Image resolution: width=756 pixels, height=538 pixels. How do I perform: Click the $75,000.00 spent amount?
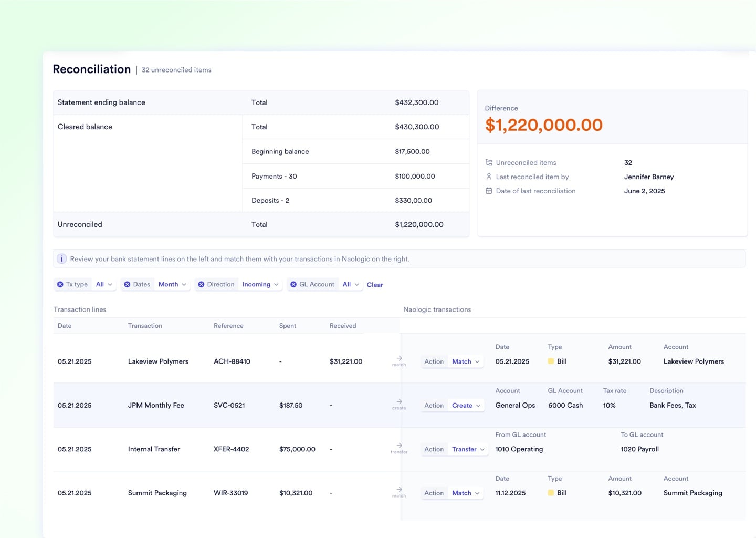pyautogui.click(x=297, y=449)
